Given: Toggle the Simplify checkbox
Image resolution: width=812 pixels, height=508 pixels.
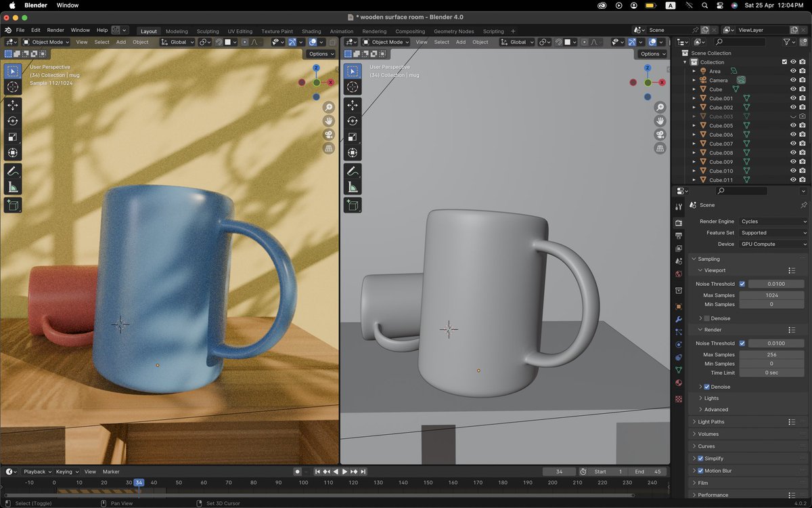Looking at the screenshot, I should pyautogui.click(x=700, y=459).
